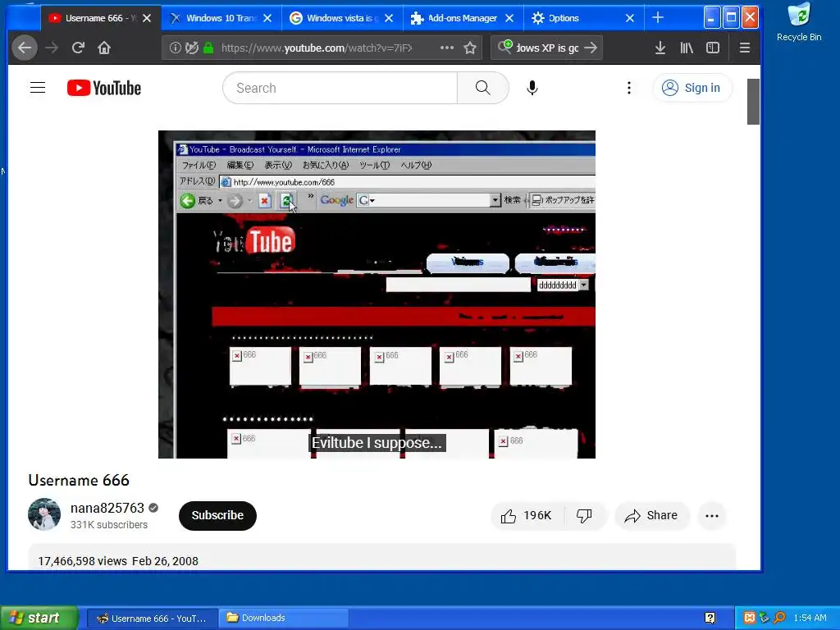Dislike the video with thumbs down
The width and height of the screenshot is (840, 630).
(584, 516)
